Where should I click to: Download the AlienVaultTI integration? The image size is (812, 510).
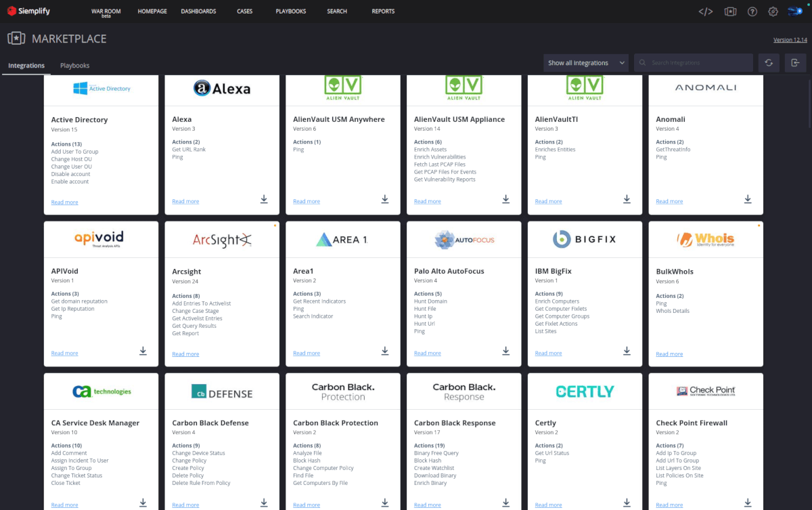pyautogui.click(x=627, y=199)
